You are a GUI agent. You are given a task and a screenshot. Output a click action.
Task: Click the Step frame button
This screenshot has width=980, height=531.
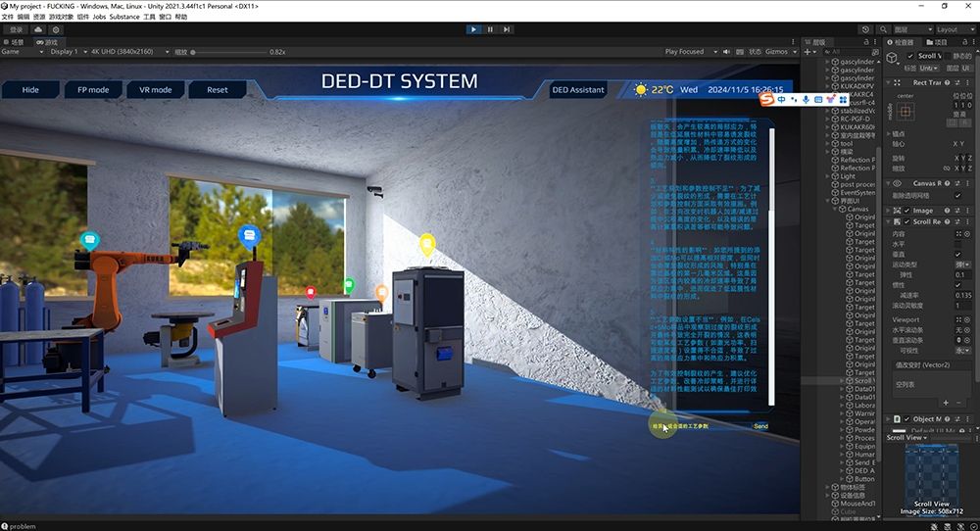(x=506, y=29)
